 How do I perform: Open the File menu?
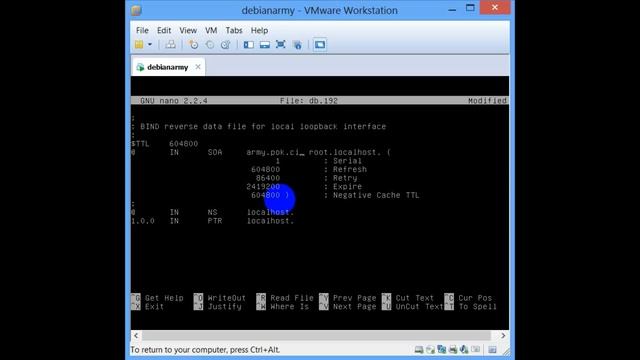[142, 30]
